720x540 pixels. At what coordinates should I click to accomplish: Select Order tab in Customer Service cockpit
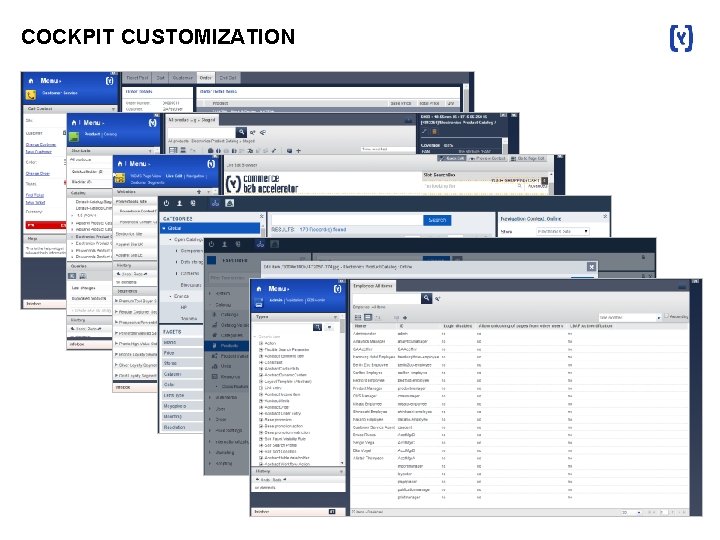pos(206,78)
